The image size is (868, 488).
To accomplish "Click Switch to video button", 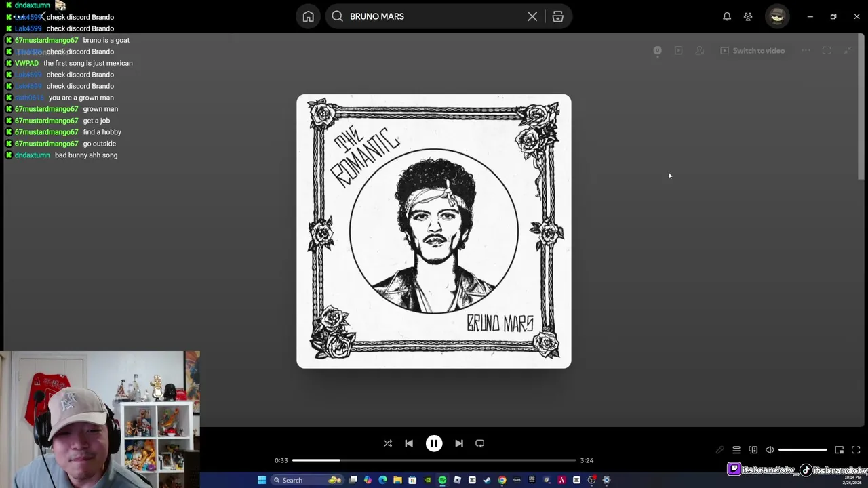I will (x=752, y=51).
